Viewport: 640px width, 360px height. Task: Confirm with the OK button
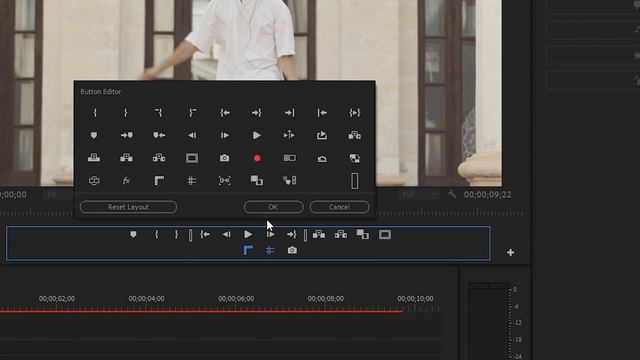pyautogui.click(x=273, y=207)
